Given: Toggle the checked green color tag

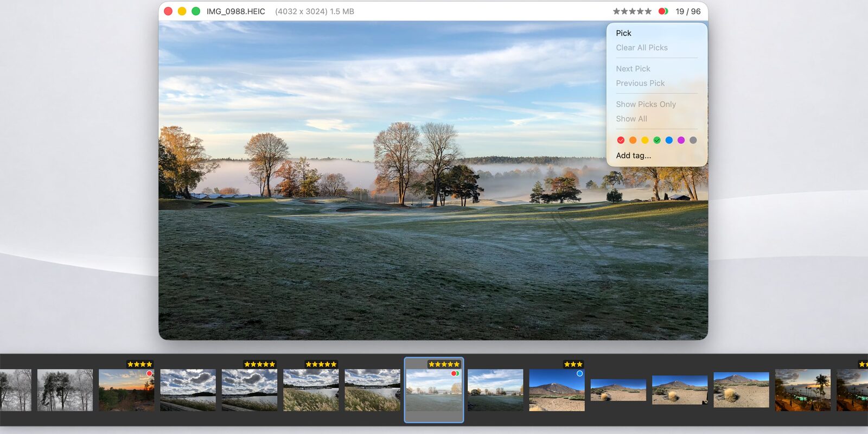Looking at the screenshot, I should (657, 140).
